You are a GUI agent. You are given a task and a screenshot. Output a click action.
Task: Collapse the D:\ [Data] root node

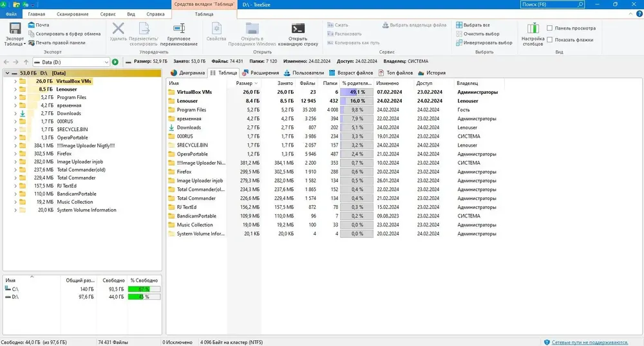7,73
